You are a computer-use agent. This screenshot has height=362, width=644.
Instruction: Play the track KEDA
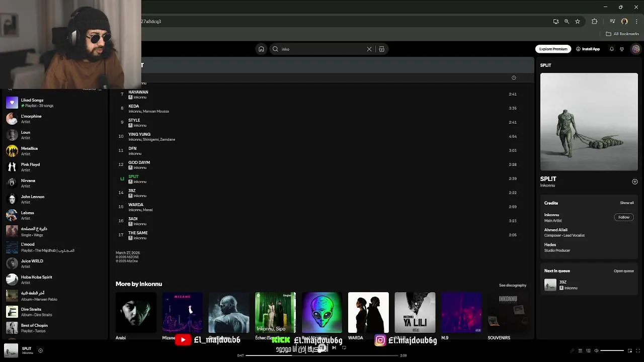(321, 108)
